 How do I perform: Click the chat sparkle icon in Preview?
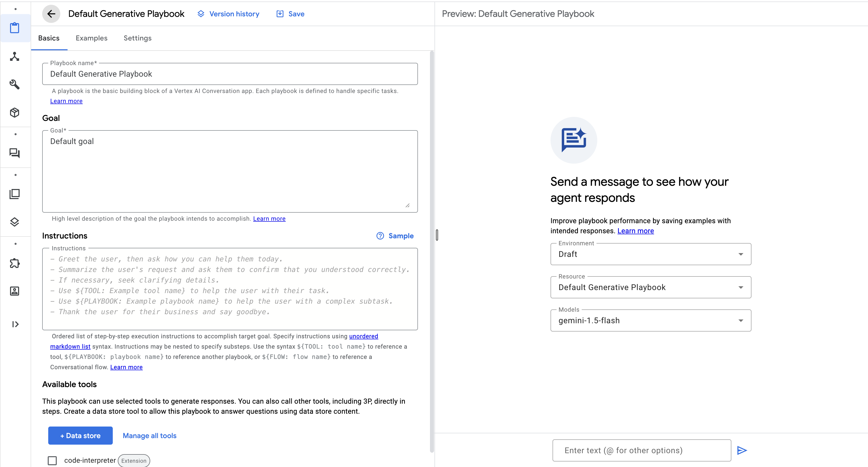click(x=574, y=140)
